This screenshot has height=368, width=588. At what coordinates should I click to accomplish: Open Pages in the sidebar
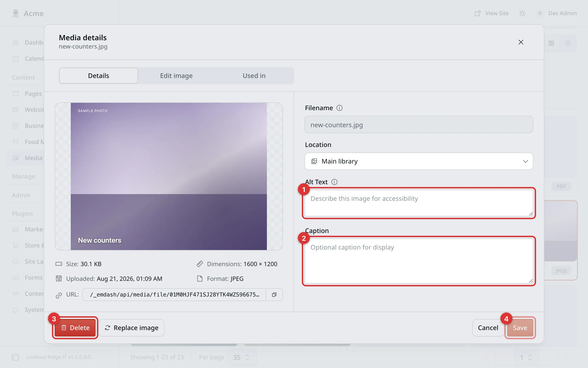(26, 93)
